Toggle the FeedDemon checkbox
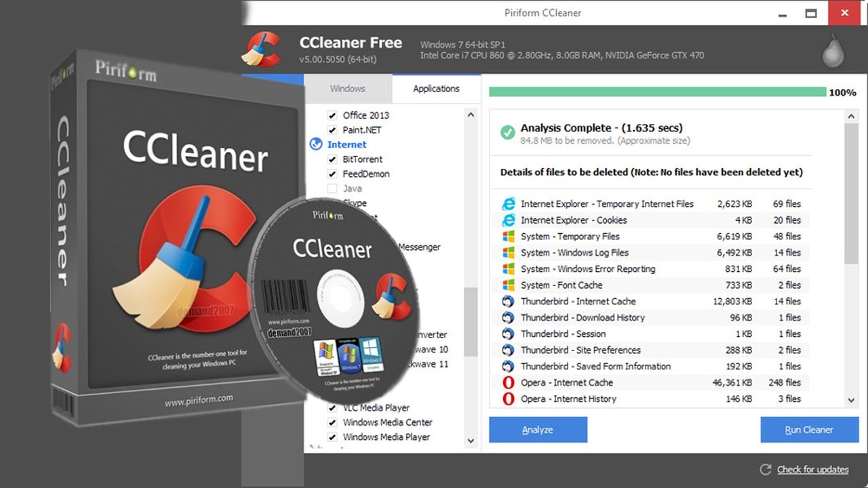This screenshot has width=868, height=488. click(332, 174)
